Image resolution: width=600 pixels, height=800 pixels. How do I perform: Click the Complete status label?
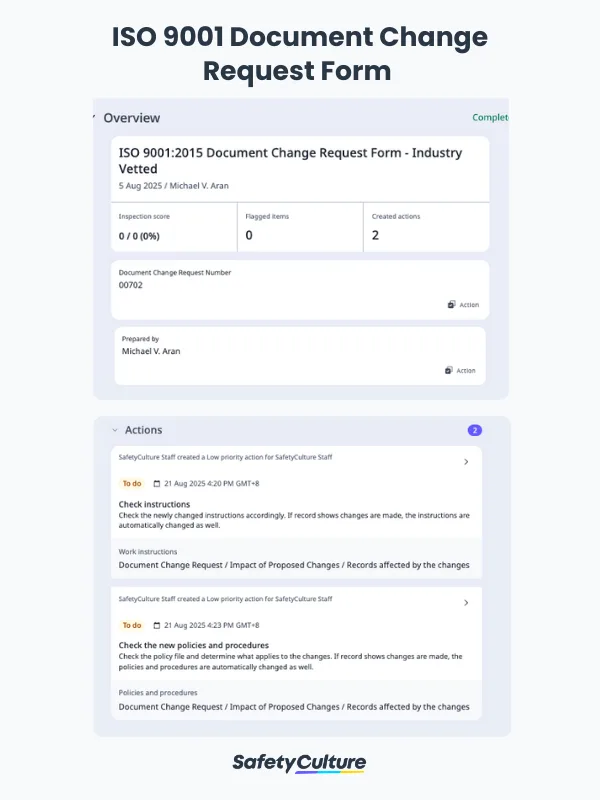point(490,117)
